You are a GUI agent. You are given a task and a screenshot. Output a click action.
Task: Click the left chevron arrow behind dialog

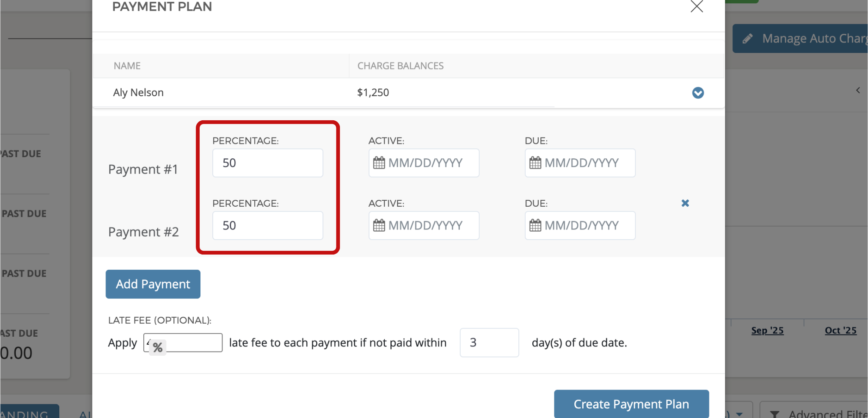858,90
